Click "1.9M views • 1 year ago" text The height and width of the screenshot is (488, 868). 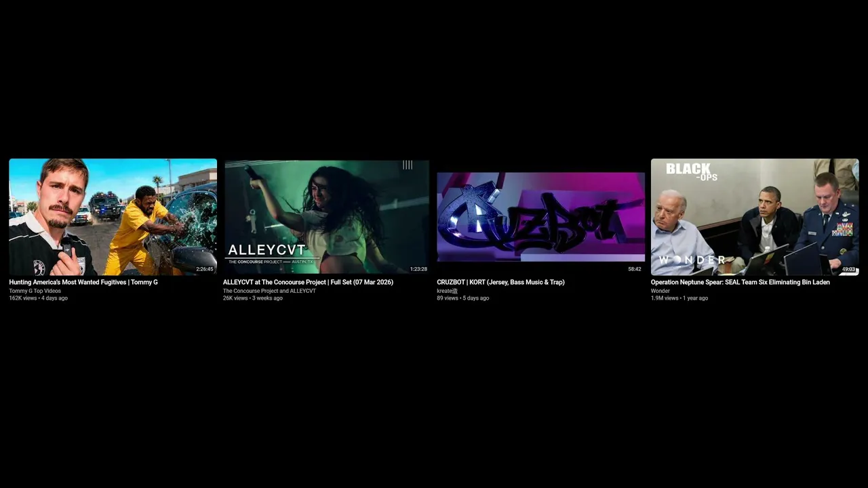tap(679, 298)
